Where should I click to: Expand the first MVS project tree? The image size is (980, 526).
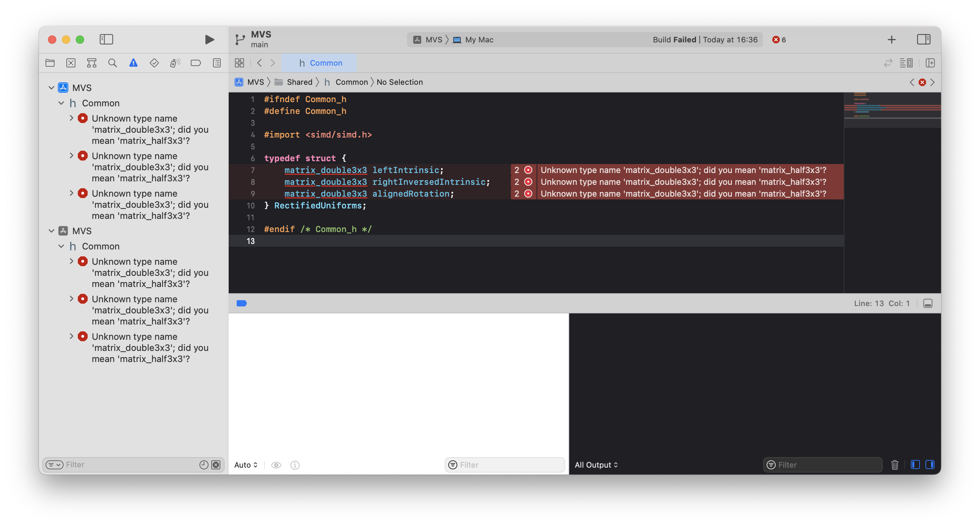pyautogui.click(x=52, y=88)
